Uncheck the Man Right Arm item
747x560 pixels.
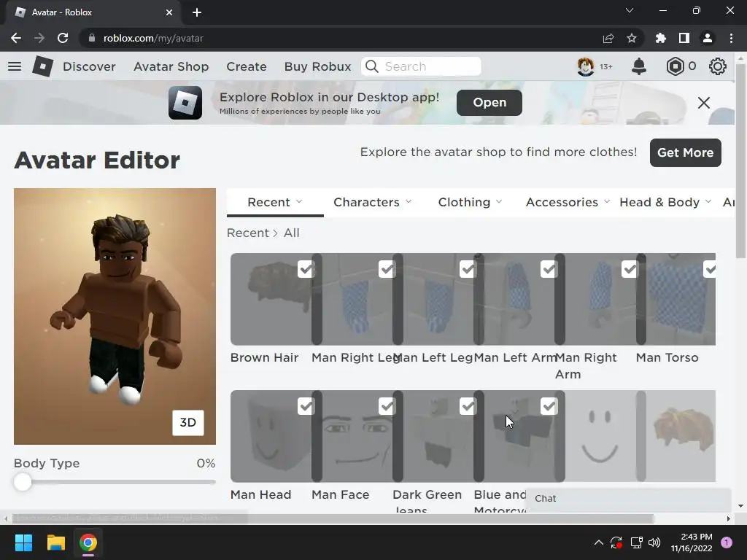[x=630, y=269]
